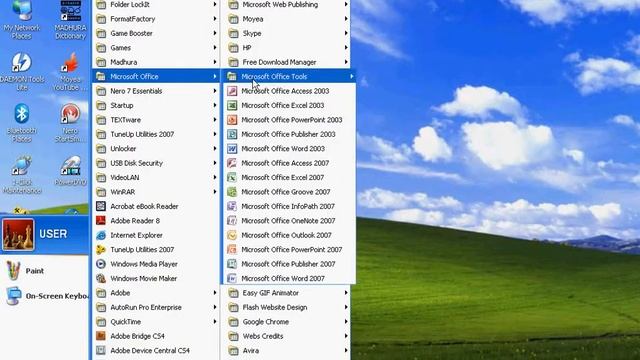Click the Word 2007 icon
Viewport: 640px width, 360px height.
pyautogui.click(x=232, y=278)
